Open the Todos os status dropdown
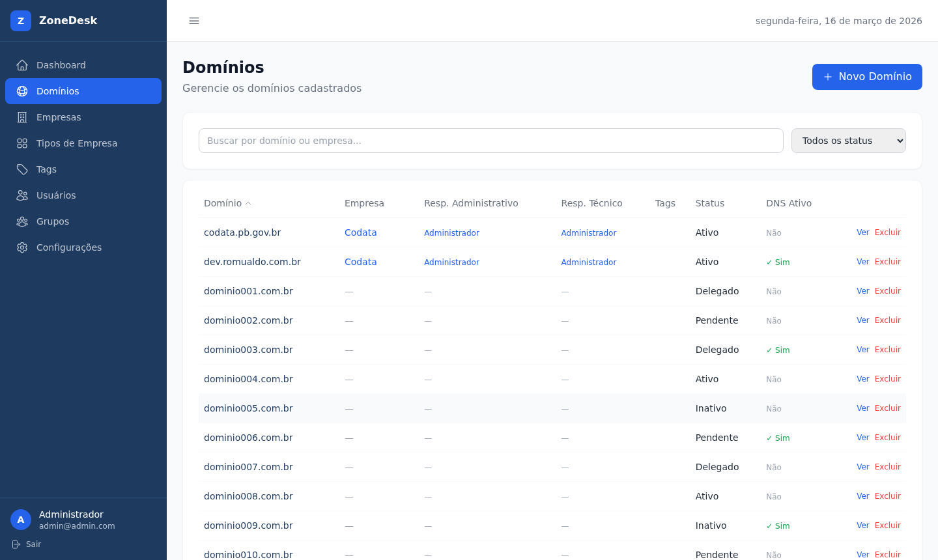This screenshot has width=938, height=560. [x=848, y=141]
